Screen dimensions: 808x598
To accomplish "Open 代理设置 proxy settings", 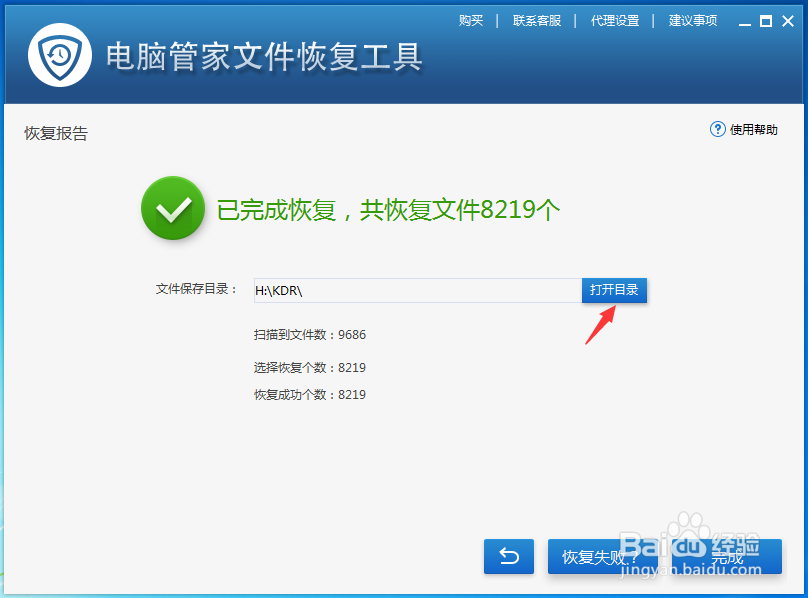I will (x=615, y=21).
